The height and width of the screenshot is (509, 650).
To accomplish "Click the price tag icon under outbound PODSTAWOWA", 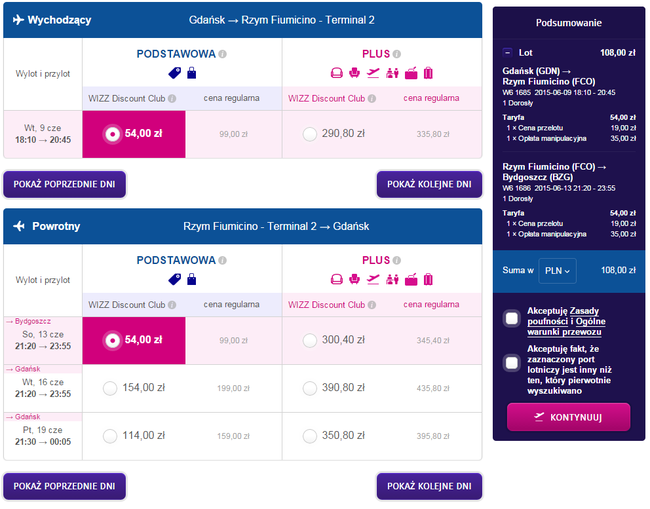I will (175, 73).
